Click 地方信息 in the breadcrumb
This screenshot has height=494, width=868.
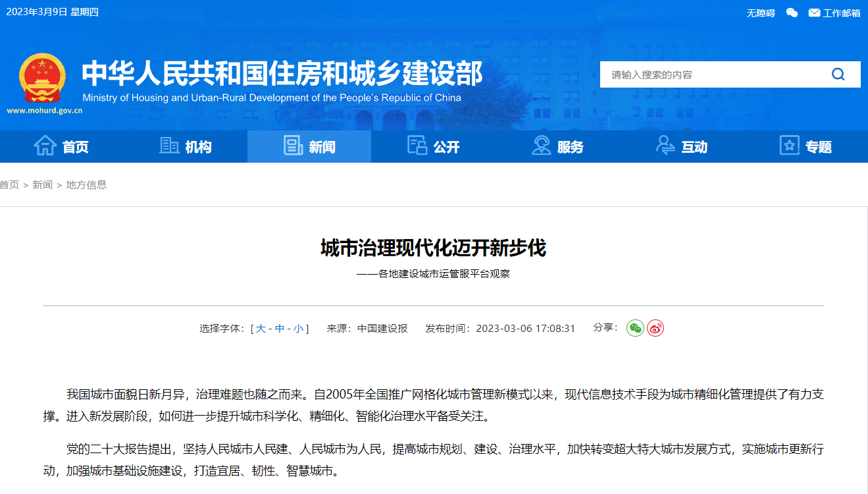click(x=86, y=185)
